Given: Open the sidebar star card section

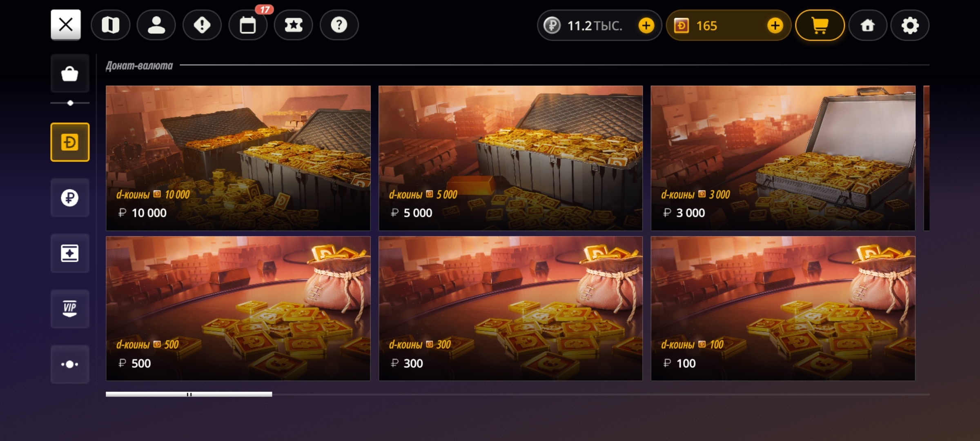Looking at the screenshot, I should 70,253.
